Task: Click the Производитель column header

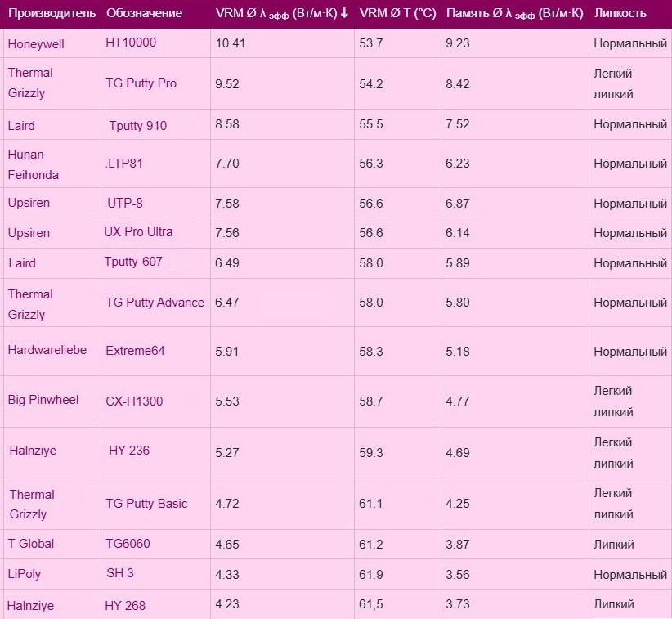Action: point(52,13)
